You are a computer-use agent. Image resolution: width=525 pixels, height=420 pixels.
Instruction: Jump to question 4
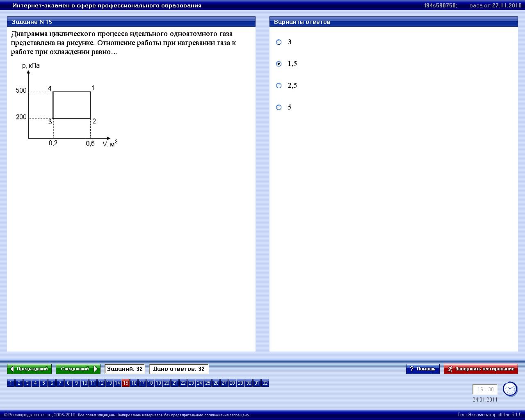35,383
